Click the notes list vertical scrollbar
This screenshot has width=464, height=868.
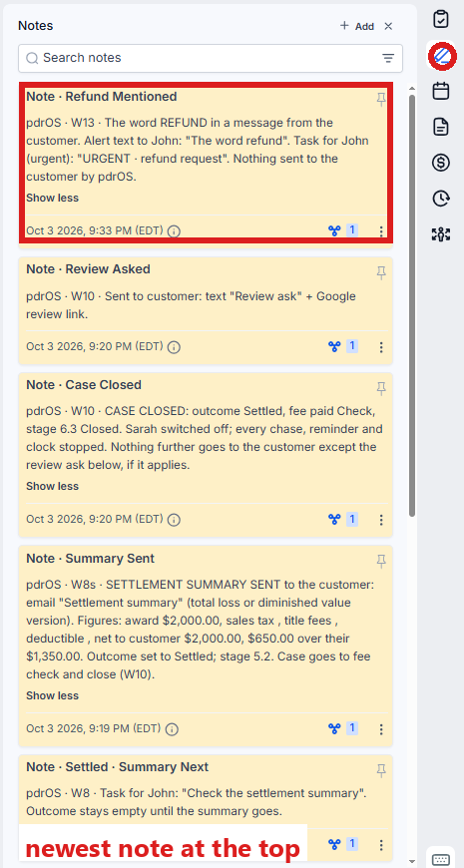coord(411,305)
